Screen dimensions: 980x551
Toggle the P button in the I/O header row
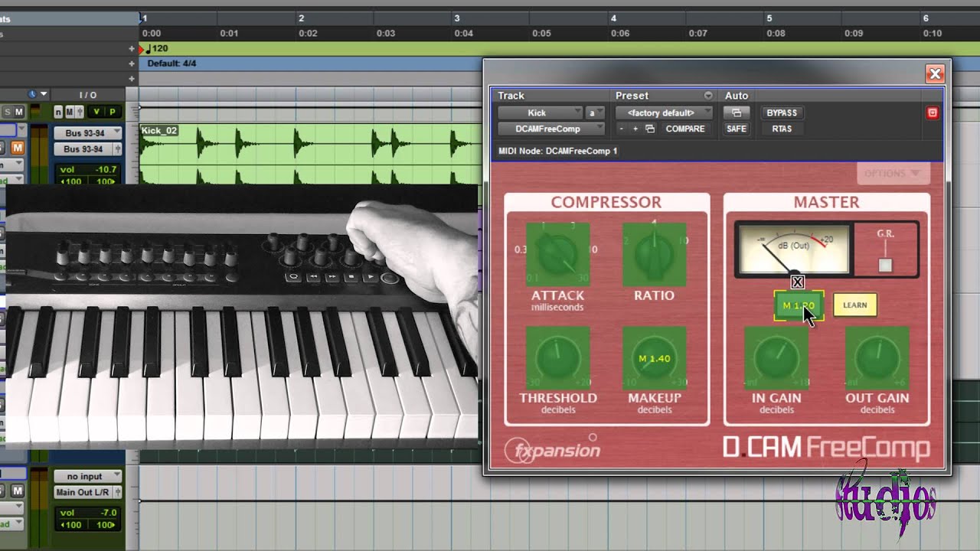pos(112,112)
